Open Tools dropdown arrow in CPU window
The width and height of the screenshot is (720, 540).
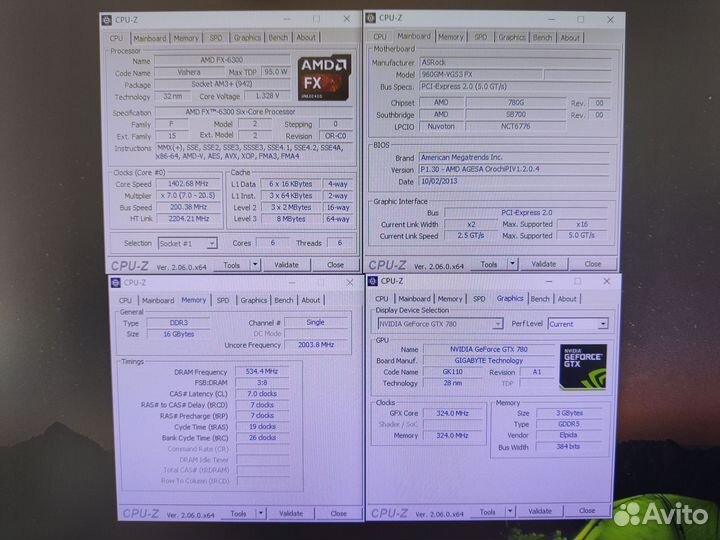click(x=255, y=264)
